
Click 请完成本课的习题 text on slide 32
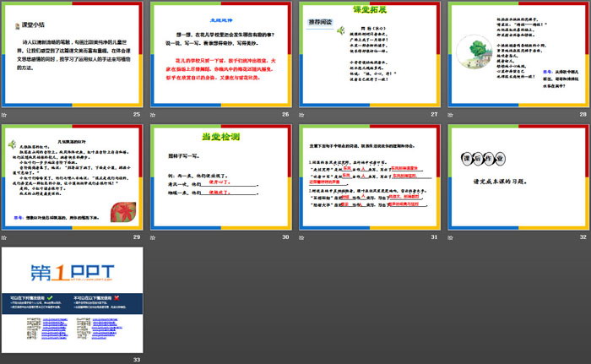(x=500, y=182)
